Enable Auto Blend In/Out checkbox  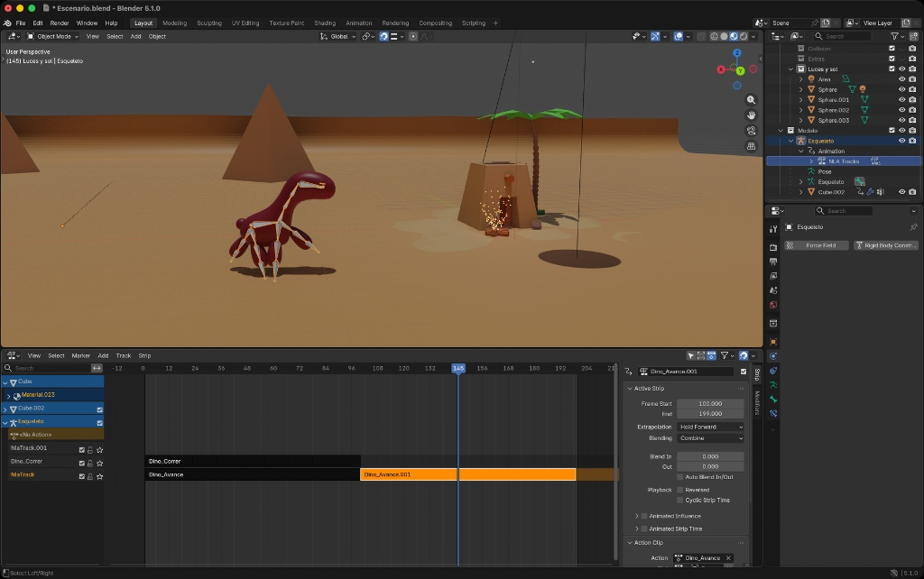(x=680, y=476)
